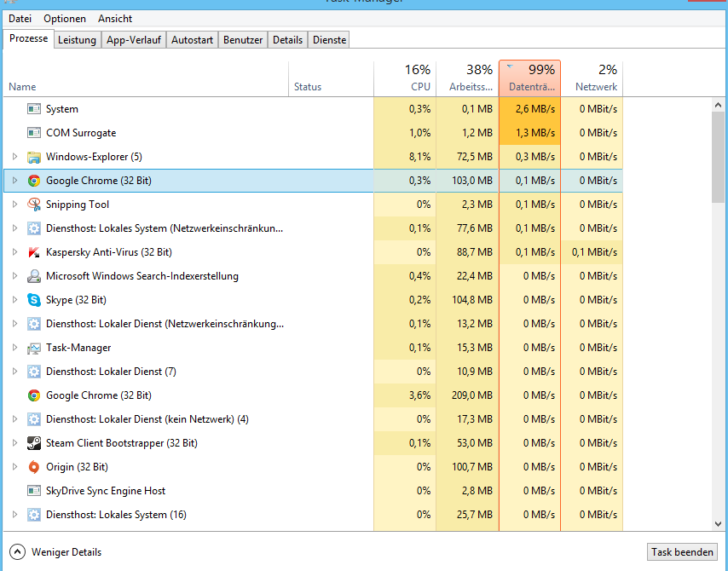Click the scrollbar down arrow
728x571 pixels.
coord(718,523)
